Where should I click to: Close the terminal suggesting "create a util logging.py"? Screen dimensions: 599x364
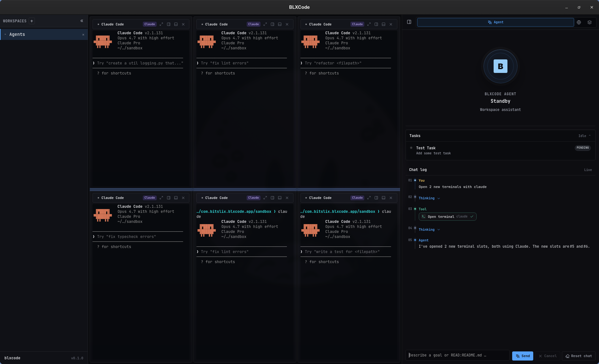[x=183, y=24]
